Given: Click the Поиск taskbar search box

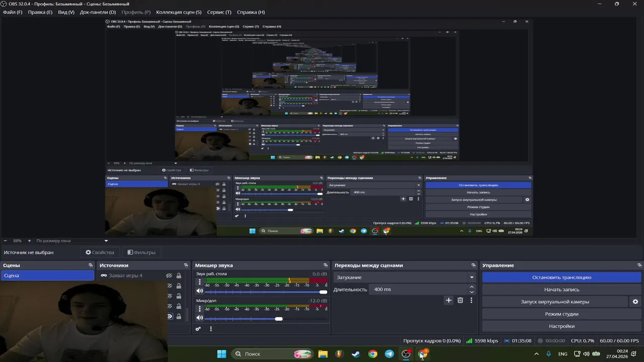Looking at the screenshot, I should pyautogui.click(x=273, y=354).
